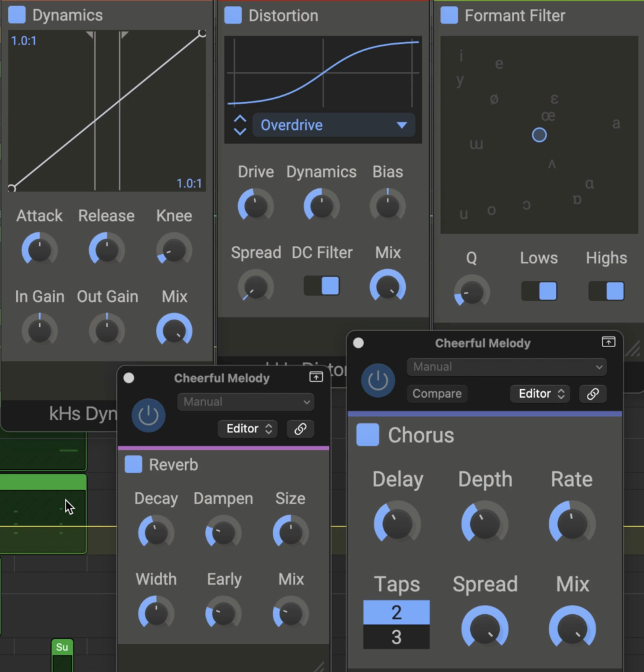The height and width of the screenshot is (672, 644).
Task: Open the Manual preset dropdown in Chorus window
Action: point(506,367)
